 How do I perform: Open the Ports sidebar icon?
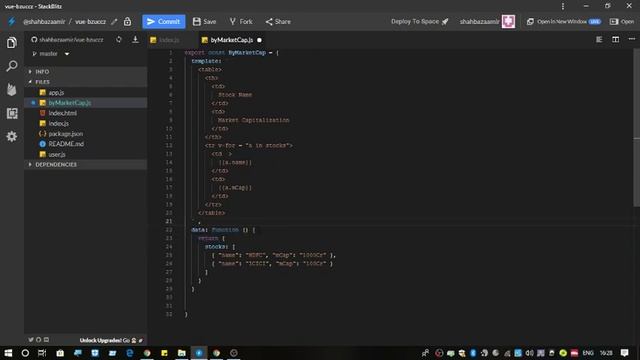tap(12, 113)
